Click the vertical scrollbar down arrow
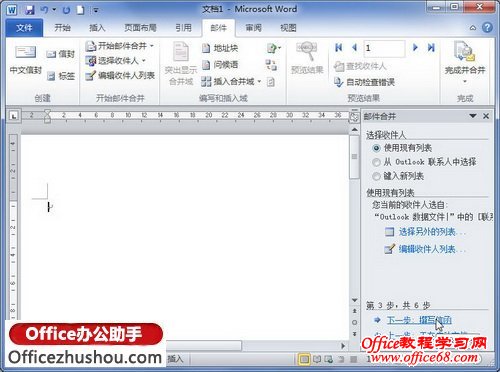The image size is (500, 372). (355, 300)
